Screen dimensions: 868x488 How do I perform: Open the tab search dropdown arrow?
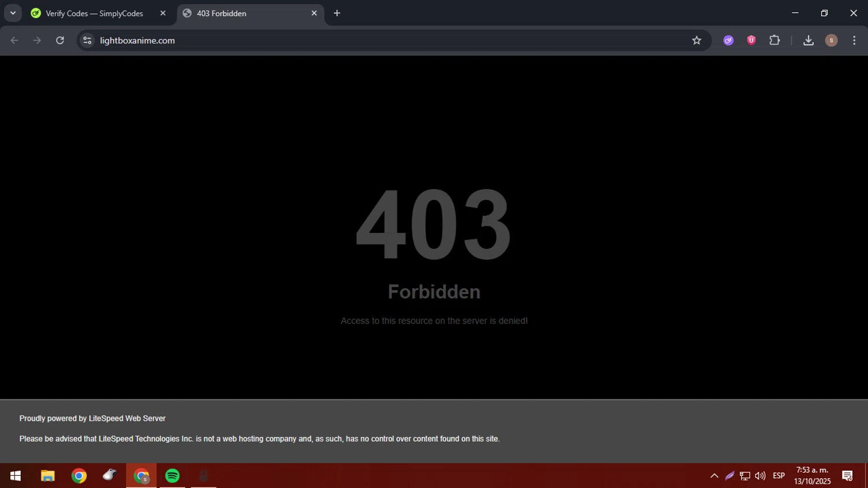(x=13, y=13)
